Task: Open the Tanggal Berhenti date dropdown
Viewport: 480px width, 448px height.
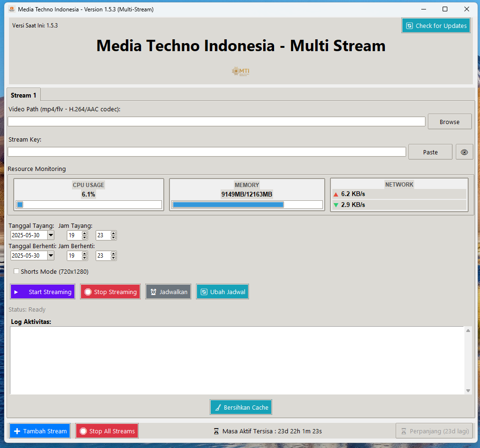Action: pyautogui.click(x=51, y=255)
